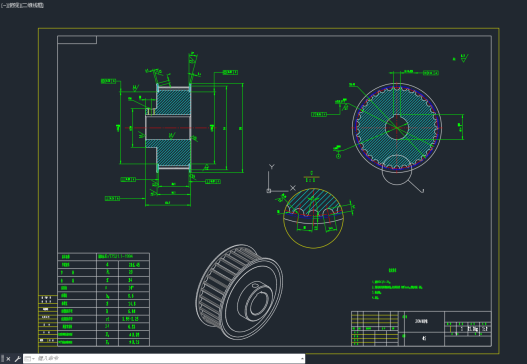This screenshot has height=364, width=527.
Task: Select the surface roughness symbol top-right
Action: (464, 58)
